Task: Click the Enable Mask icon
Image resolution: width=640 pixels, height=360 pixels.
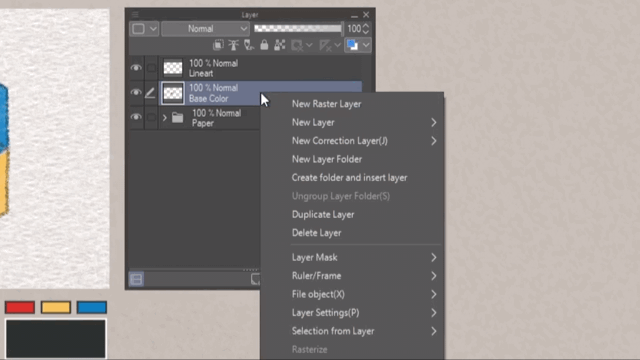Action: point(297,45)
